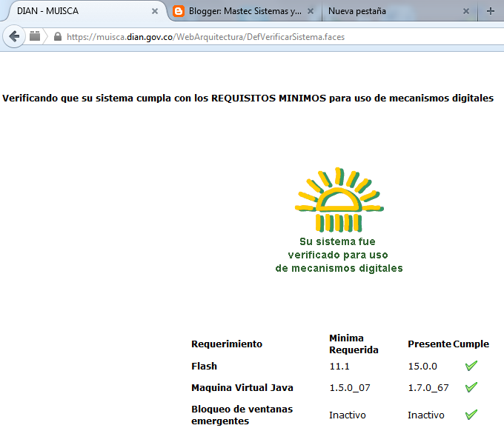Close the Nueva pestaña tab
This screenshot has width=504, height=448.
(466, 11)
